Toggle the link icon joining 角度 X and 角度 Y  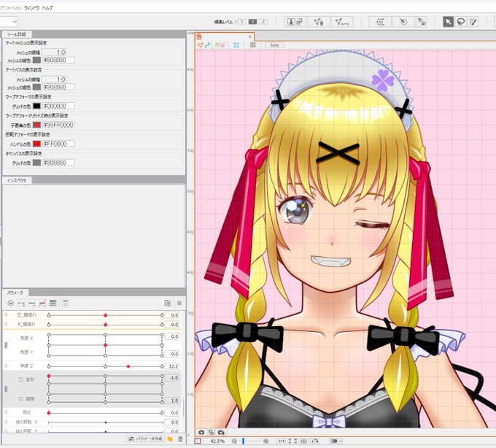[x=6, y=345]
